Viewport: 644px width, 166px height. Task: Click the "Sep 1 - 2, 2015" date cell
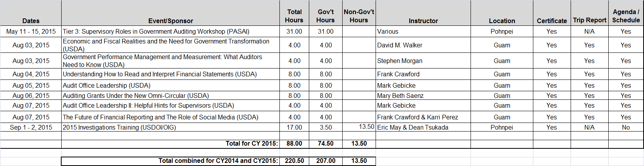(31, 127)
